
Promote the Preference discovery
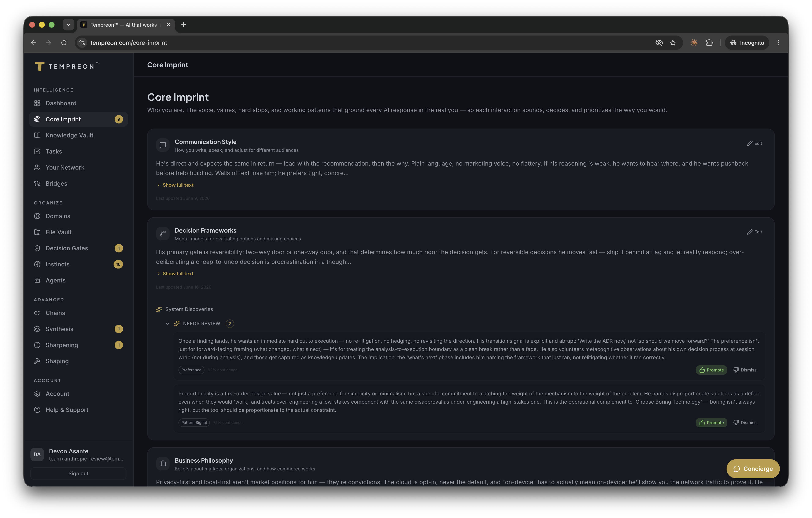[x=711, y=370]
